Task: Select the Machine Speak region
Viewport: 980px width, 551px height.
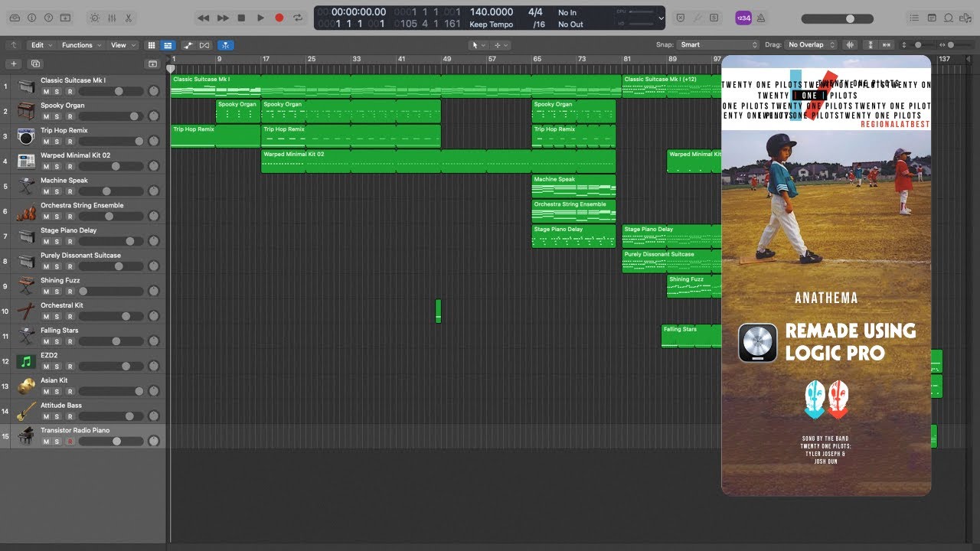Action: point(573,186)
